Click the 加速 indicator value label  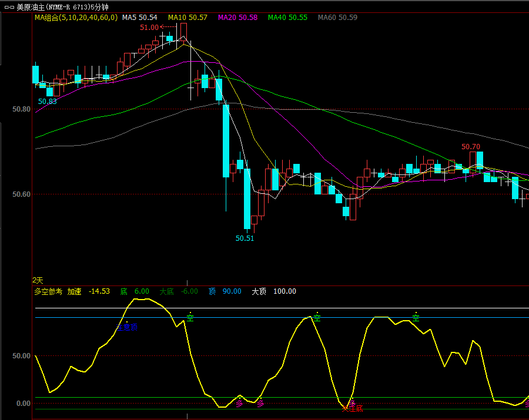click(88, 291)
